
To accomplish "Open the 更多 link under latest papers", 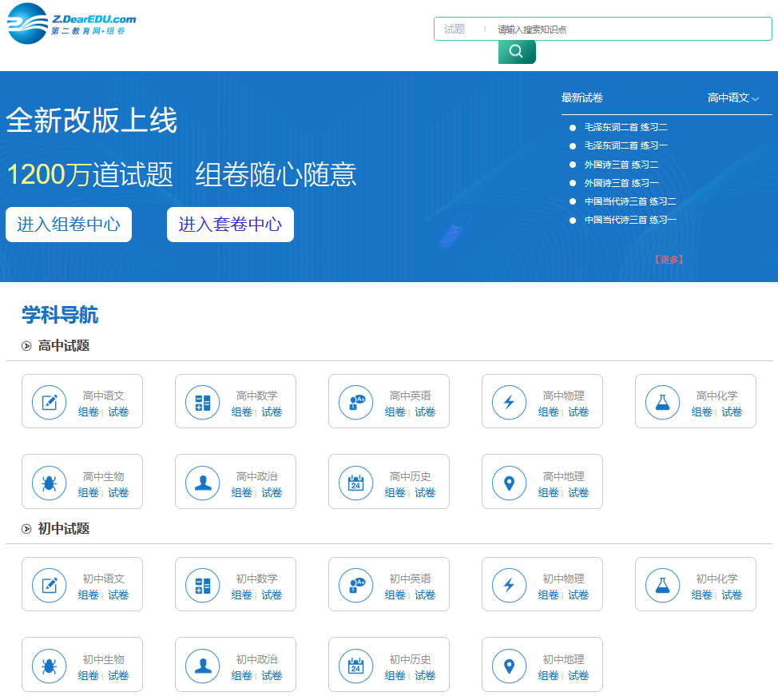I will coord(668,260).
